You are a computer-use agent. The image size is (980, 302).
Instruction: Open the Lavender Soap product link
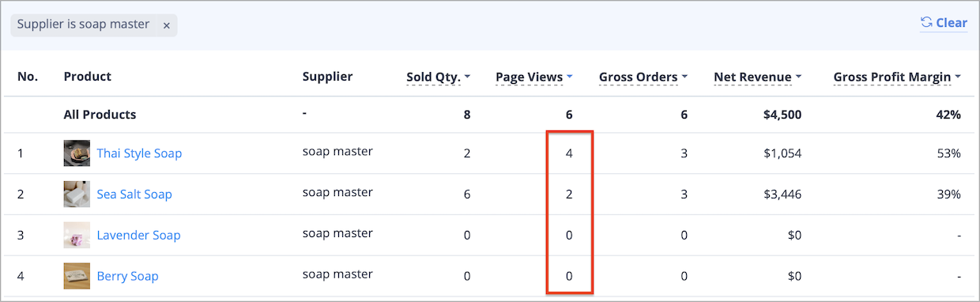click(138, 236)
